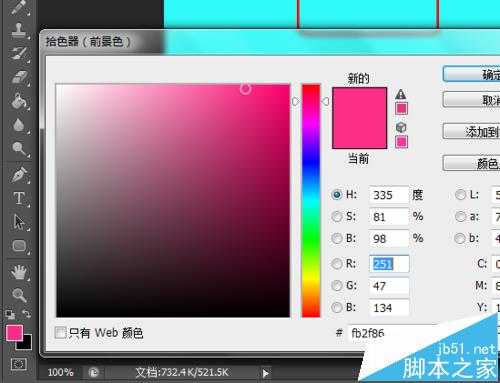Click the H input field showing 335
Image resolution: width=500 pixels, height=383 pixels.
(x=389, y=195)
